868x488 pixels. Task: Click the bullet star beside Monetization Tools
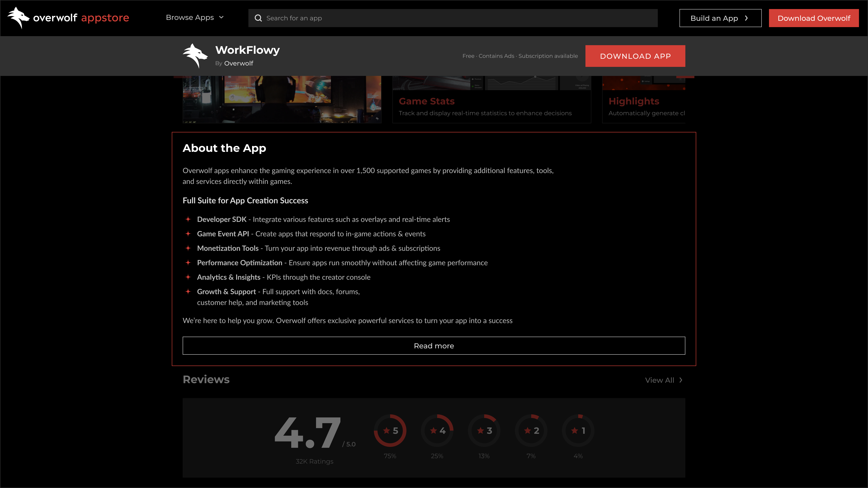tap(188, 248)
